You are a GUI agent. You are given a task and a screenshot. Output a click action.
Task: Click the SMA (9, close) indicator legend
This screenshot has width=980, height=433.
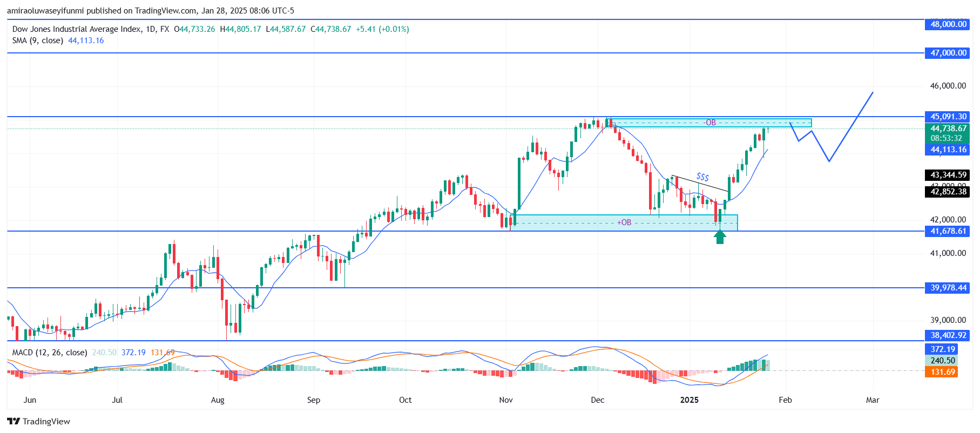[x=38, y=40]
